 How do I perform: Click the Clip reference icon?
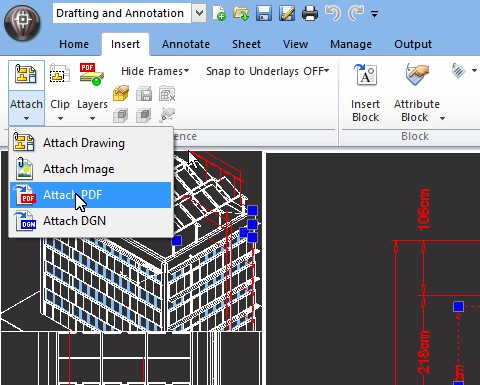(60, 73)
